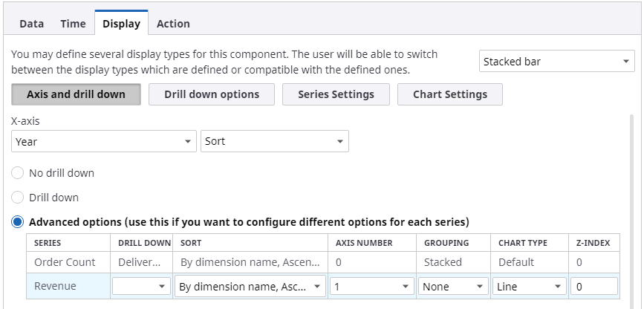Expand the X-axis Year dropdown
The height and width of the screenshot is (309, 644).
[103, 141]
